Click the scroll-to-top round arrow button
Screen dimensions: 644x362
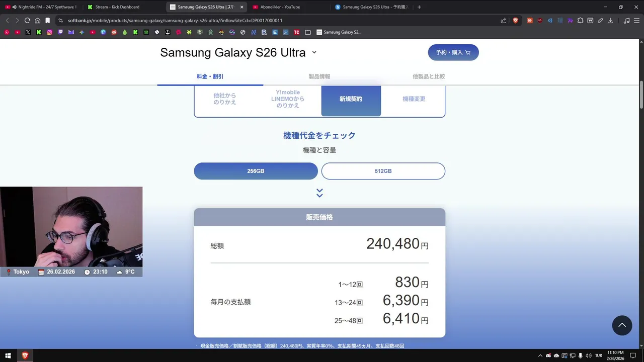coord(622,325)
